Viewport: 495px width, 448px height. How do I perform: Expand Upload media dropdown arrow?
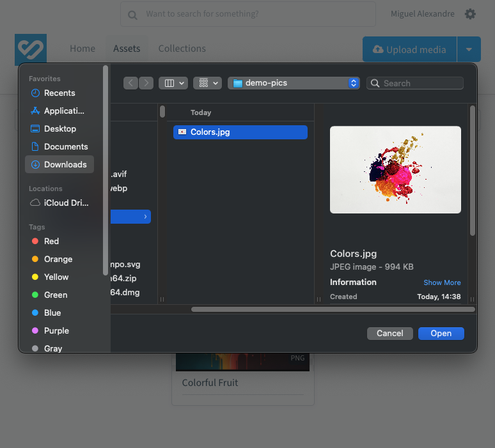point(469,49)
